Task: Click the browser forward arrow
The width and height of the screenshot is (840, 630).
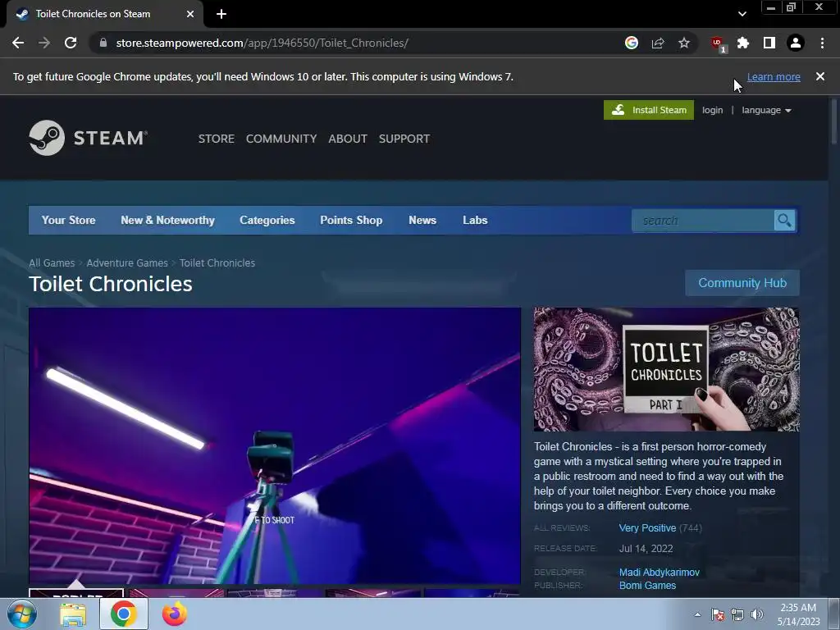Action: tap(44, 43)
